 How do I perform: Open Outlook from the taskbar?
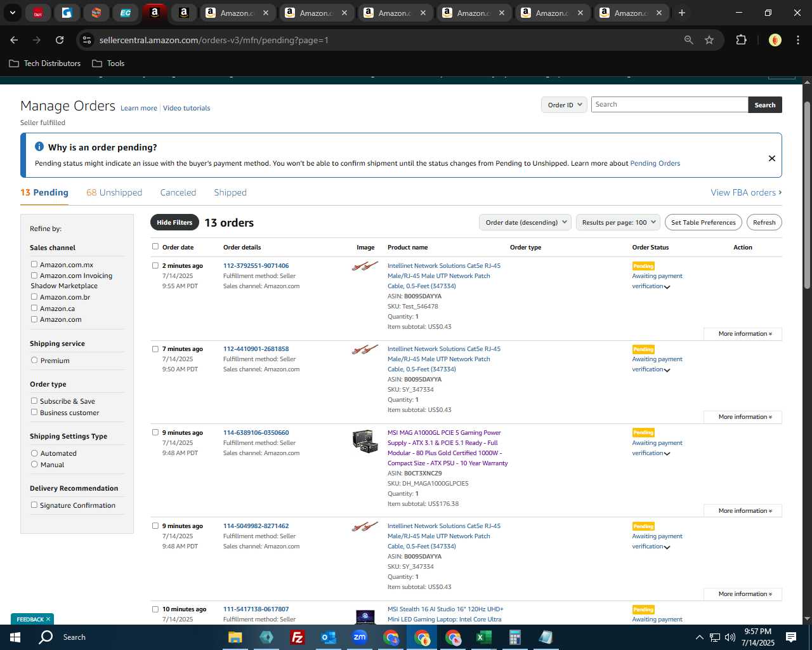pyautogui.click(x=328, y=637)
